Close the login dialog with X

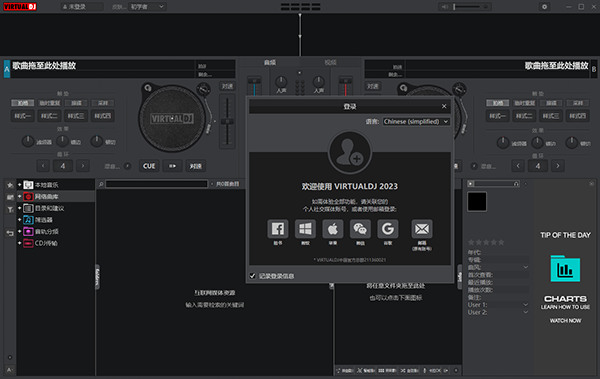click(x=444, y=106)
